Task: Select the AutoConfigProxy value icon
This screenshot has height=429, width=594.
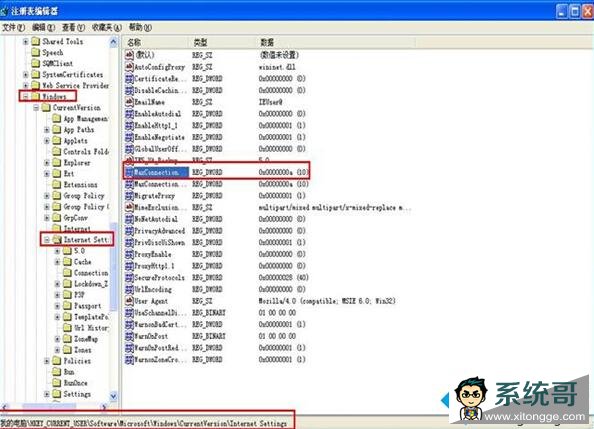Action: (x=129, y=67)
